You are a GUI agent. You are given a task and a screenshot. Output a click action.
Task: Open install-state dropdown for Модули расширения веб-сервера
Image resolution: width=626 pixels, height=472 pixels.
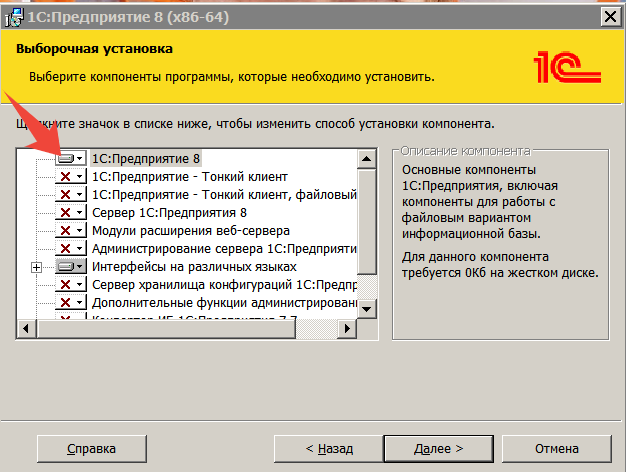pyautogui.click(x=71, y=230)
